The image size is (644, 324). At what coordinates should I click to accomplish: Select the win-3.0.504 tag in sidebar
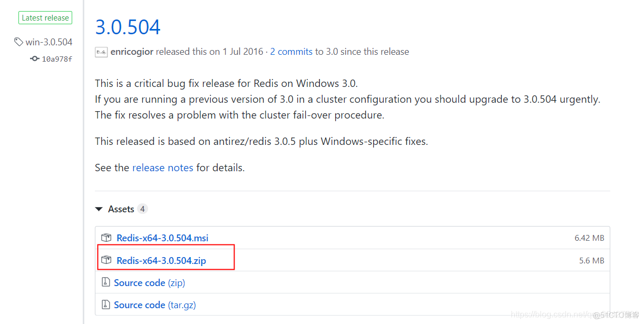pos(48,42)
